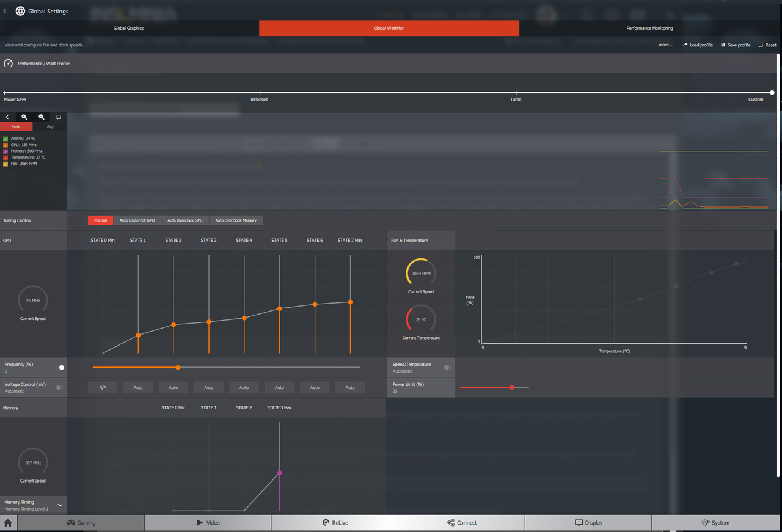Choose Auto Overclock Memory tuning

(x=236, y=220)
